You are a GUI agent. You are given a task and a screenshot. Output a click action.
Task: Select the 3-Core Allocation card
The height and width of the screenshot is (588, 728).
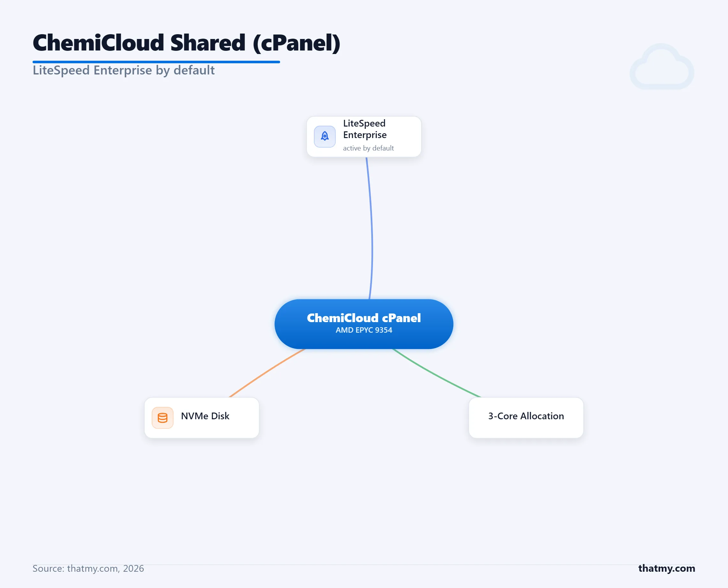(526, 418)
